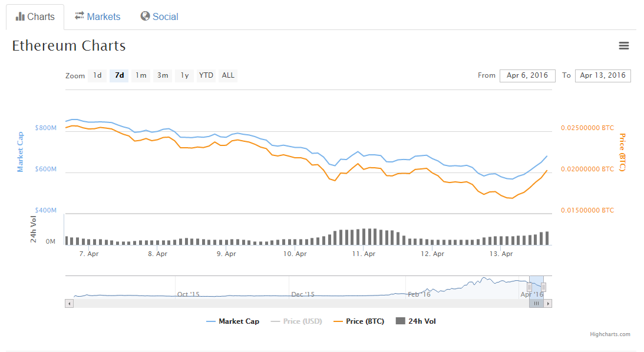Open the Social tab
The height and width of the screenshot is (352, 644).
(160, 16)
